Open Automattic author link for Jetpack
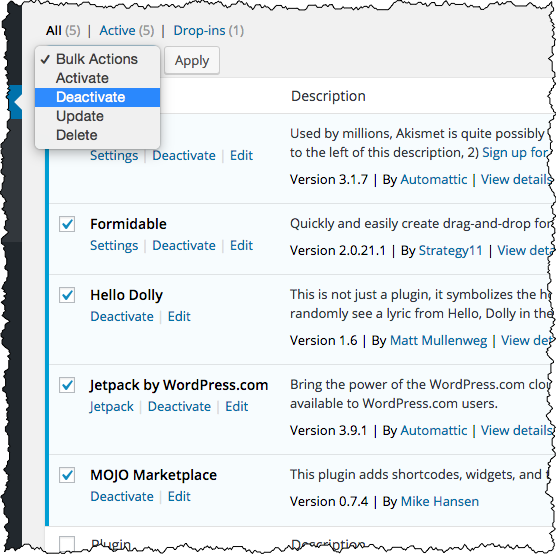Viewport: 556px width, 554px height. coord(434,431)
